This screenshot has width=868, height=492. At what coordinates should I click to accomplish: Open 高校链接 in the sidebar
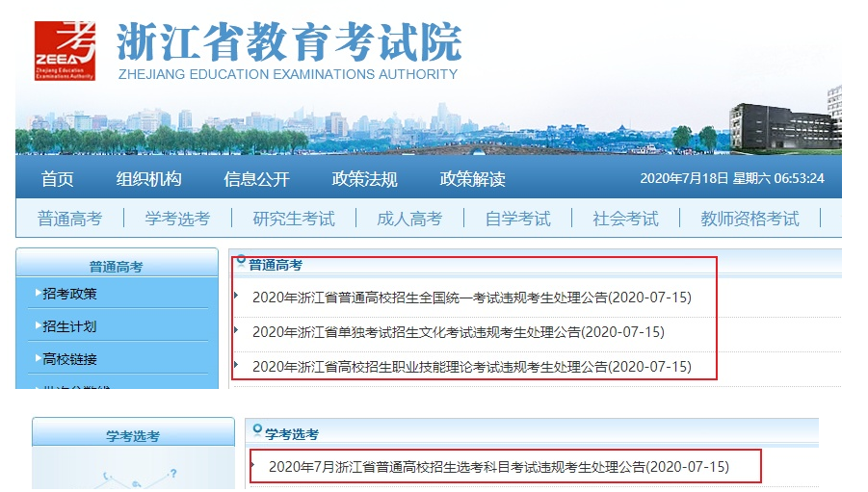pos(69,359)
